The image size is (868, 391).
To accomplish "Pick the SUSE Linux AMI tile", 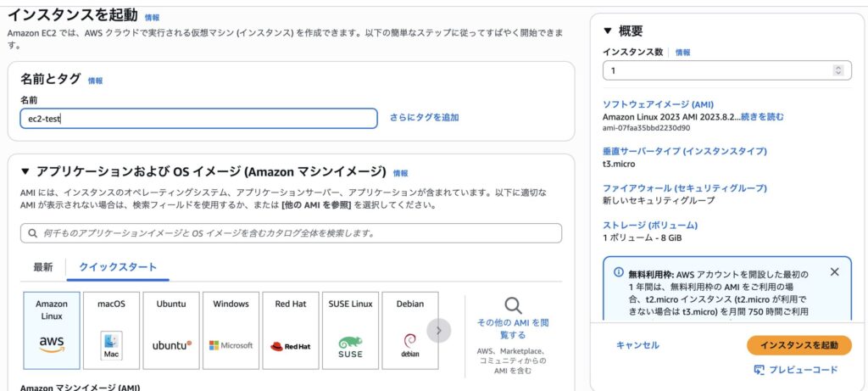I will pyautogui.click(x=350, y=331).
